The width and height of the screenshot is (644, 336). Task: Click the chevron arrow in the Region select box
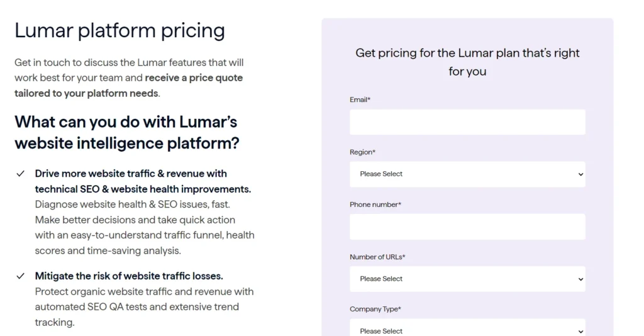pyautogui.click(x=580, y=174)
